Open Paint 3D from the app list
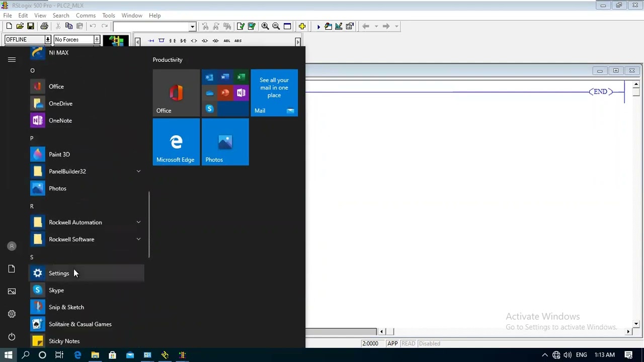 tap(87, 154)
